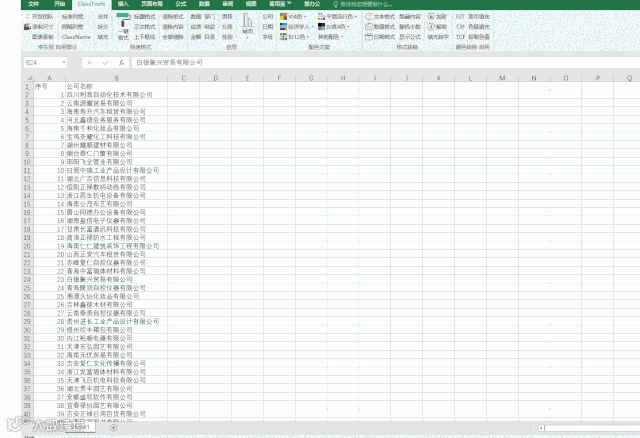Switch to the Home tab

(x=60, y=4)
